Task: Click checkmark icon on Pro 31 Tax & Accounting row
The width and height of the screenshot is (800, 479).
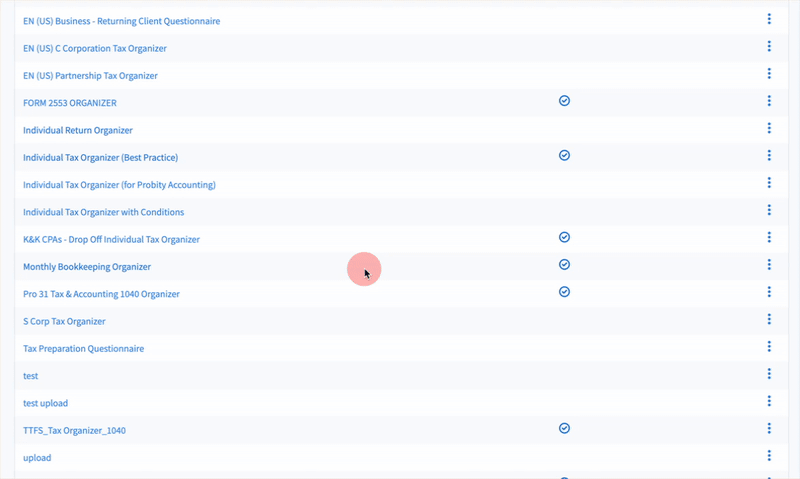Action: pos(564,292)
